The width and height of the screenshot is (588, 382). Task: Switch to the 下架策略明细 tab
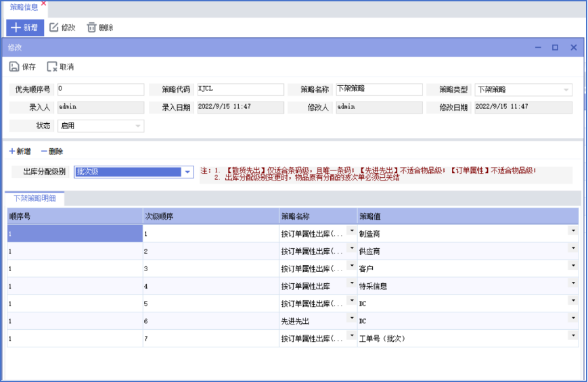point(35,198)
